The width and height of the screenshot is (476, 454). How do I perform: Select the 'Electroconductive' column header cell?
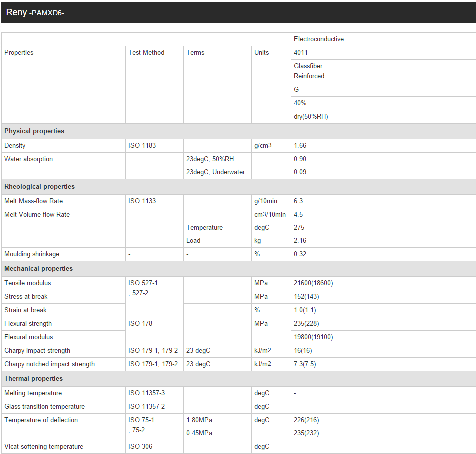coord(383,39)
